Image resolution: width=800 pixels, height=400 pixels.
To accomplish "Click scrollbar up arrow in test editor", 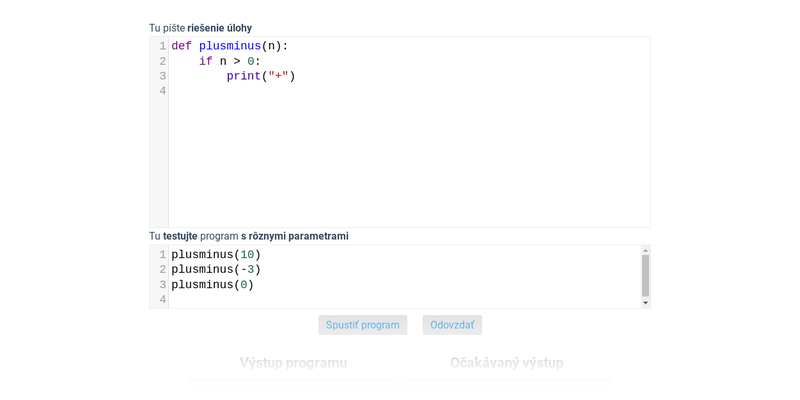I will (645, 251).
